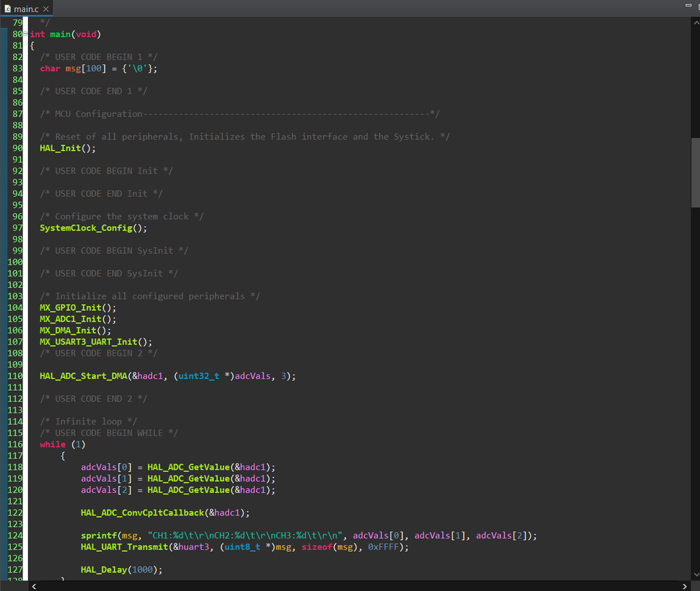The height and width of the screenshot is (591, 700).
Task: Click the adcVals[1] assignment line
Action: point(178,478)
